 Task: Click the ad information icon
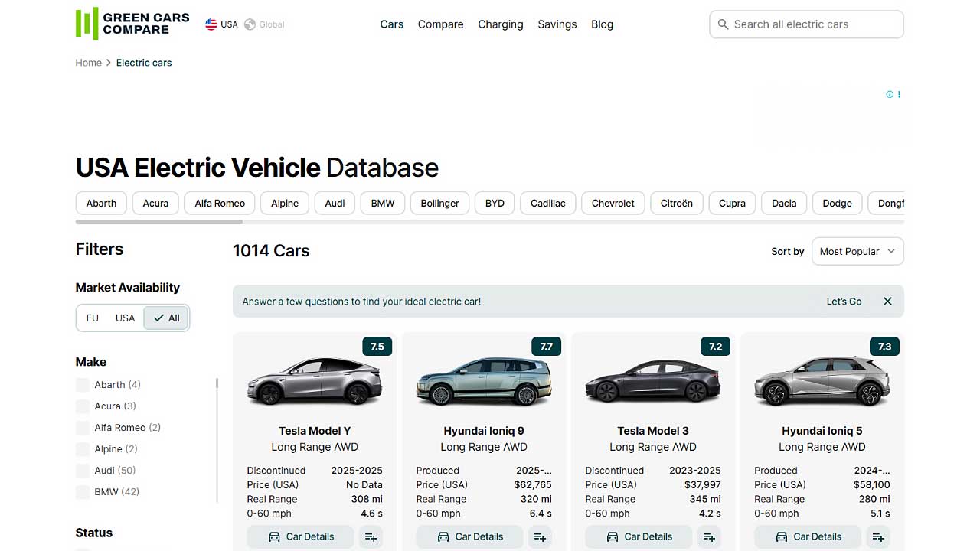(889, 94)
